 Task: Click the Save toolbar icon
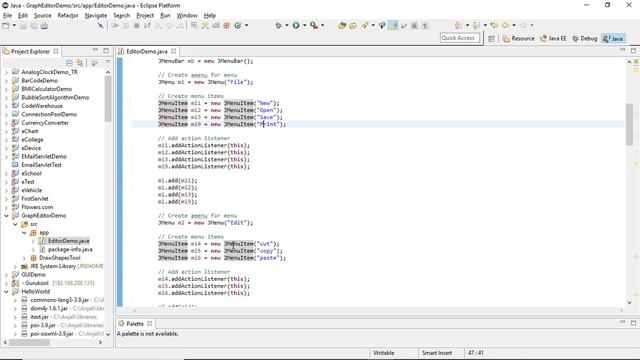23,26
